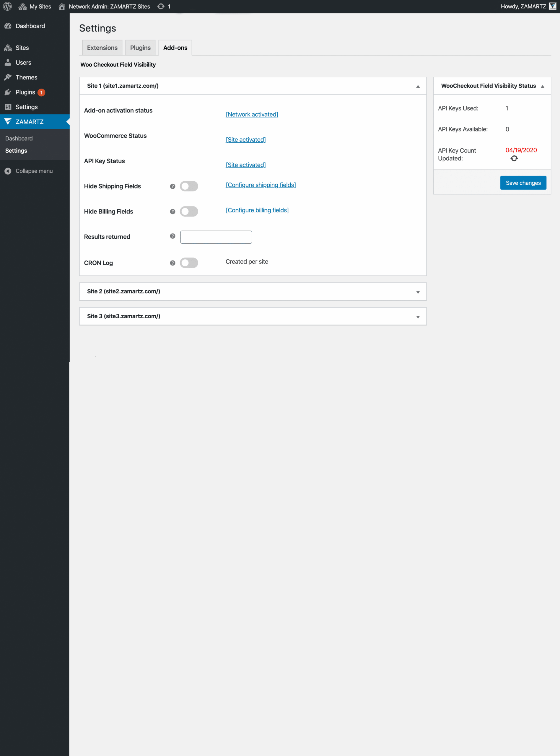Viewport: 560px width, 756px height.
Task: Click the help icon next to Results returned
Action: [x=172, y=236]
